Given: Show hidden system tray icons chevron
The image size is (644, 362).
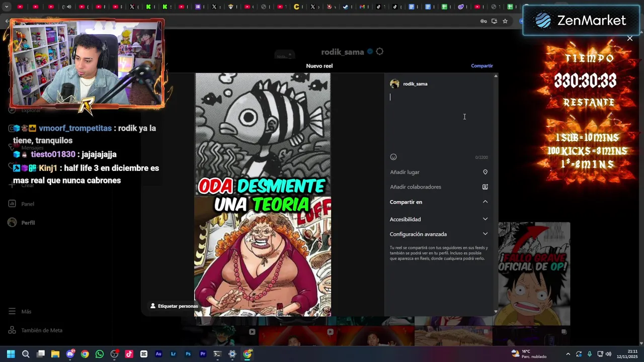Looking at the screenshot, I should point(568,354).
